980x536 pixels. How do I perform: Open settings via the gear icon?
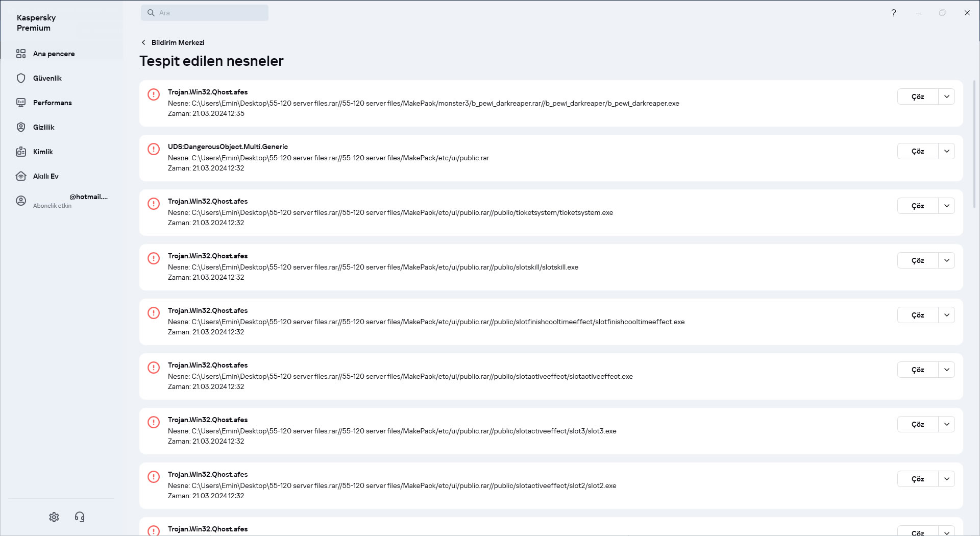(54, 517)
